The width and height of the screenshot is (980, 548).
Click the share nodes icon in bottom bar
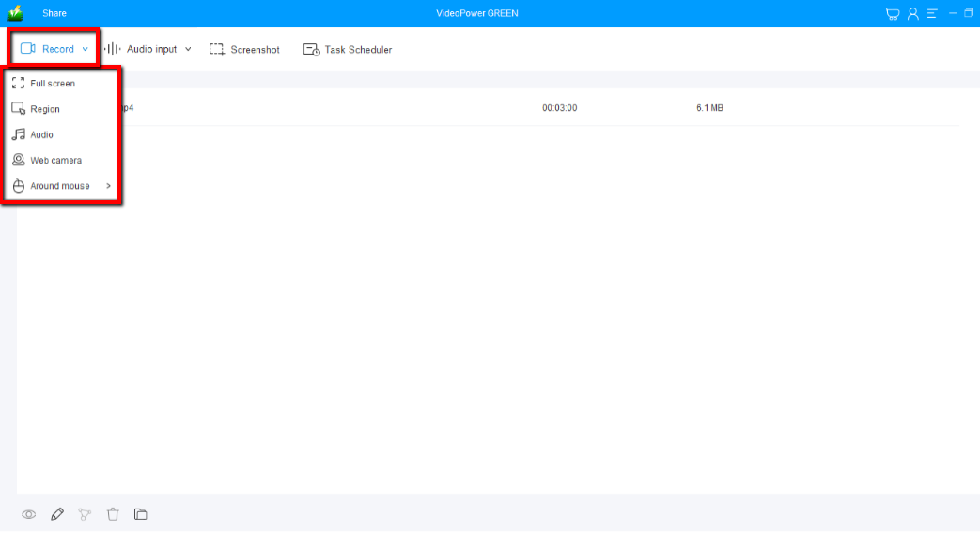tap(86, 514)
